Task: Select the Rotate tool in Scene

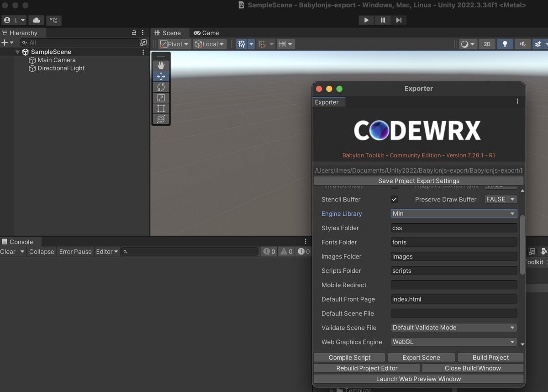Action: [x=161, y=87]
